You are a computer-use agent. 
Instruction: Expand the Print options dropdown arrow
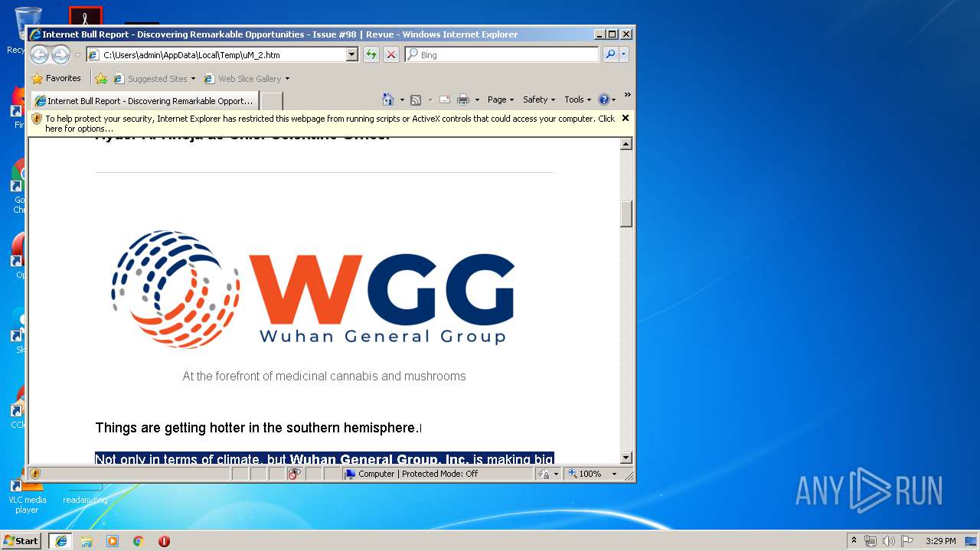pos(477,99)
